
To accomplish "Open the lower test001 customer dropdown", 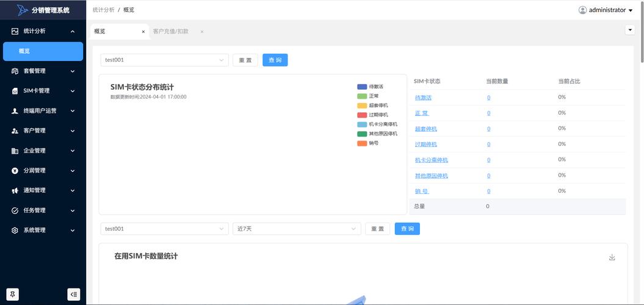I will (164, 229).
